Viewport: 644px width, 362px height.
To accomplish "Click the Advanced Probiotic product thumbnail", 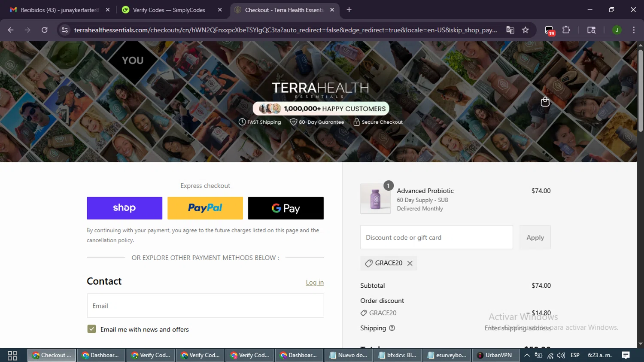I will coord(375,199).
